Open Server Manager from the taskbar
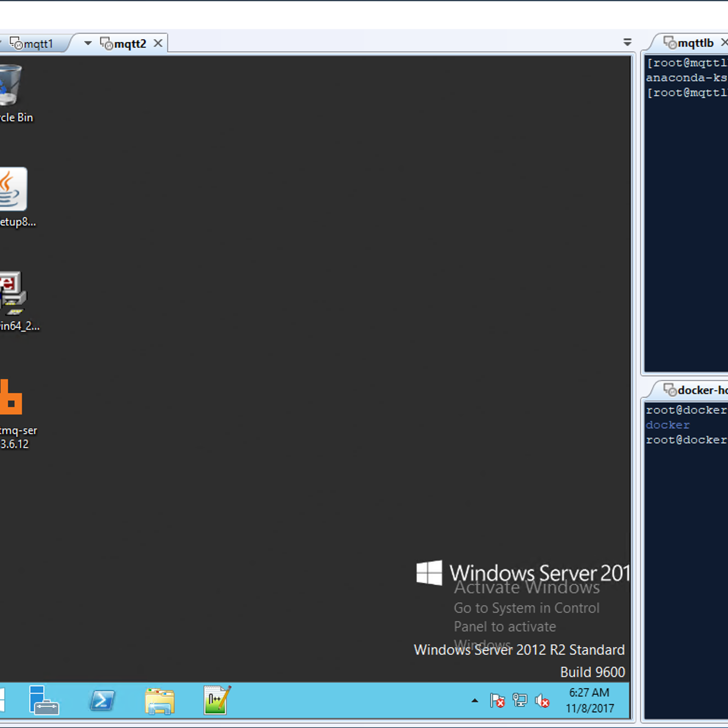This screenshot has height=728, width=728. point(44,700)
